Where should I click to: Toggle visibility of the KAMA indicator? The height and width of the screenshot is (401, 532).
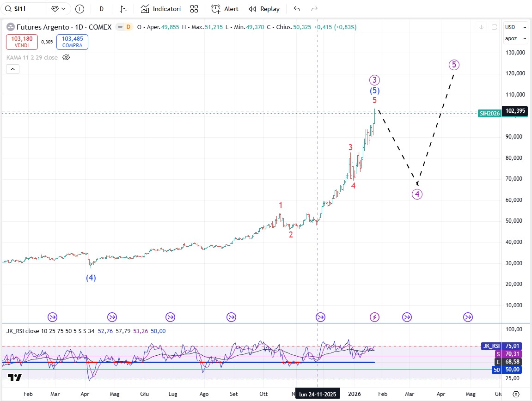tap(66, 57)
